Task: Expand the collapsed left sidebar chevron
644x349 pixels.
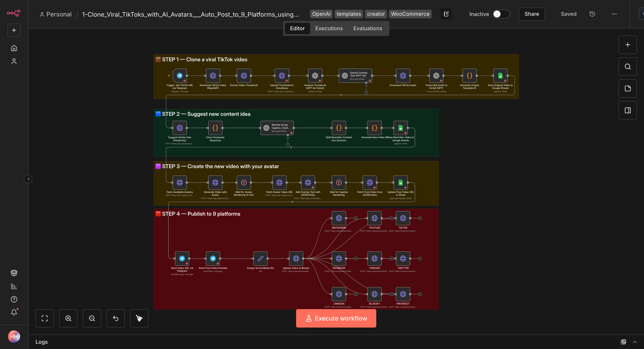Action: tap(28, 179)
